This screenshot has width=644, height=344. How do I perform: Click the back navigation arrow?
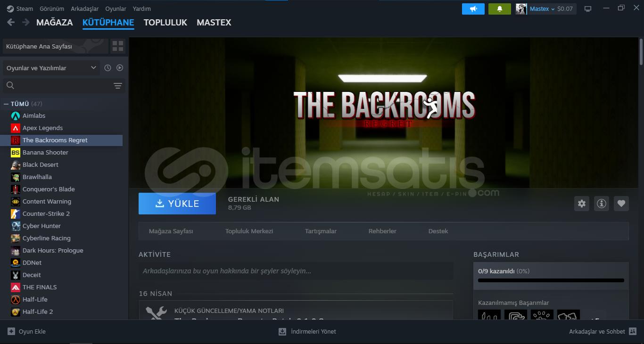pos(11,22)
